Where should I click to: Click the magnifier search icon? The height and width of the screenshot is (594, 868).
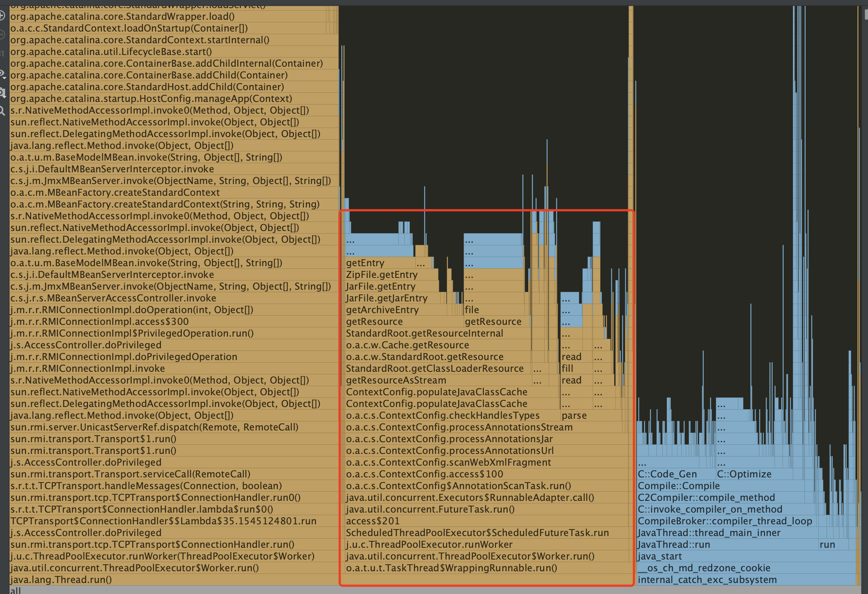click(x=2, y=111)
